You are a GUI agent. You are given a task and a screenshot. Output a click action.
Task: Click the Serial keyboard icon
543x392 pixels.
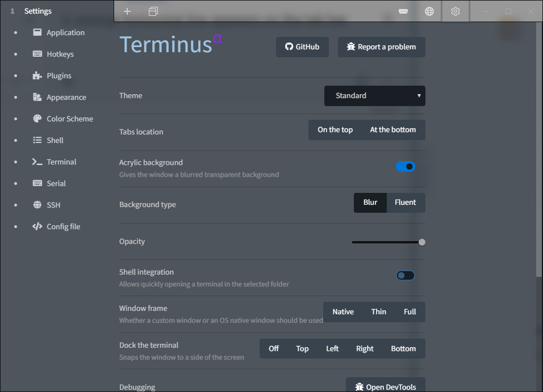click(37, 183)
